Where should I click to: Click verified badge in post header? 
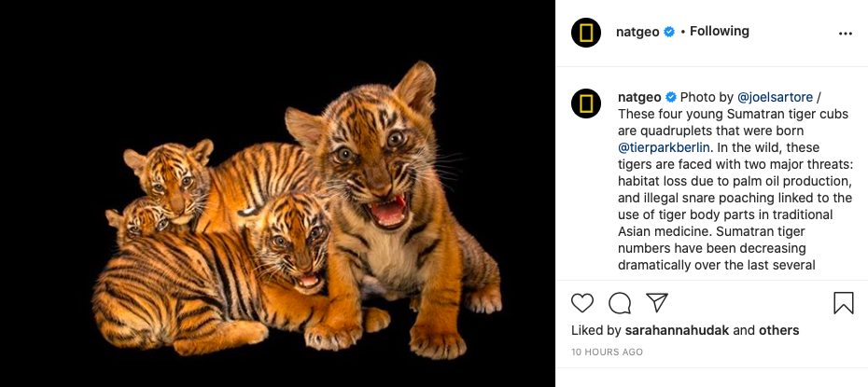(669, 32)
